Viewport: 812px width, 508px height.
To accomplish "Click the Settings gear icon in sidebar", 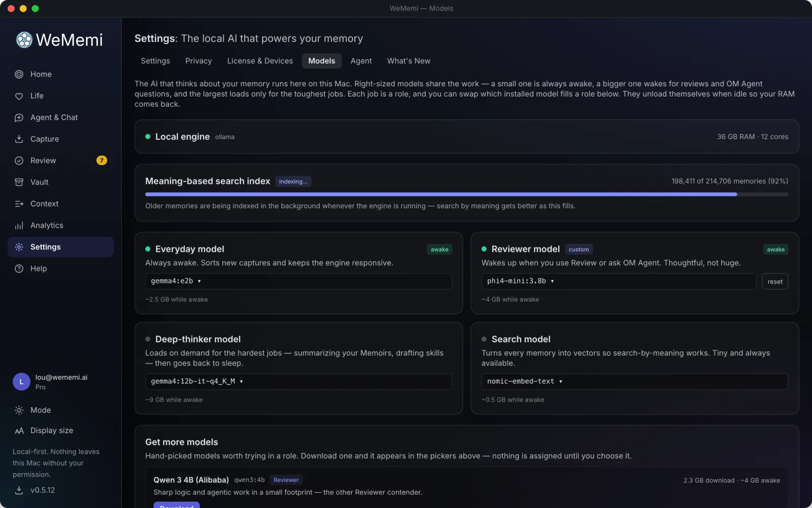I will coord(19,247).
